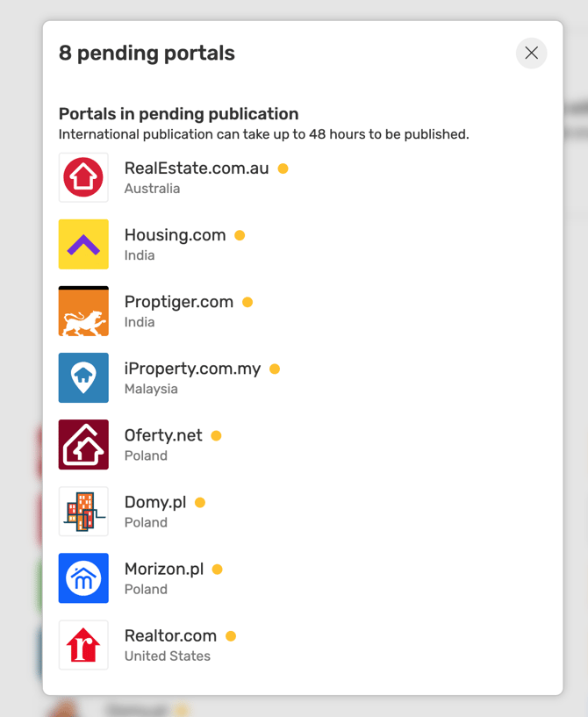588x717 pixels.
Task: Click the Domy.pl buildings logo
Action: 83,512
